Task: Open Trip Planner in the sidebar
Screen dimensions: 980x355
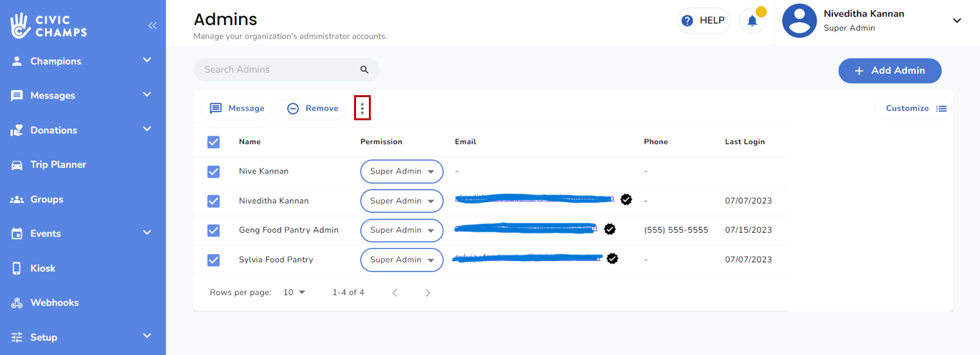Action: click(x=58, y=165)
